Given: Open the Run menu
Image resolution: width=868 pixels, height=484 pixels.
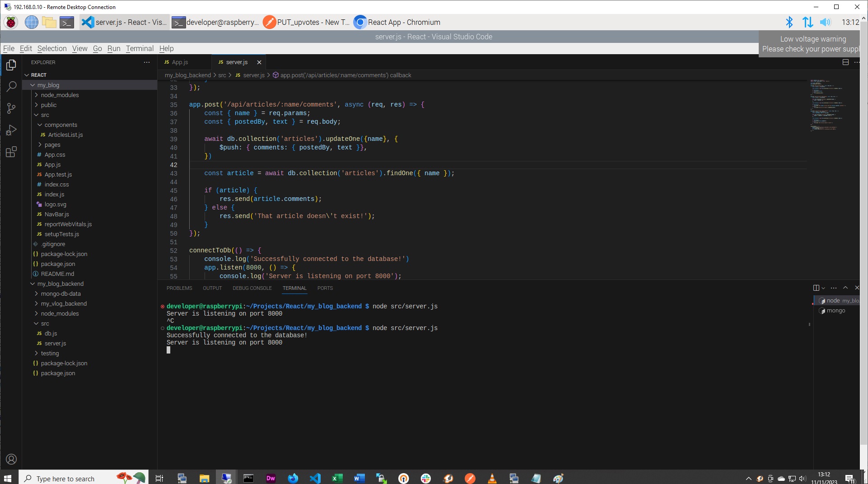Looking at the screenshot, I should click(114, 48).
